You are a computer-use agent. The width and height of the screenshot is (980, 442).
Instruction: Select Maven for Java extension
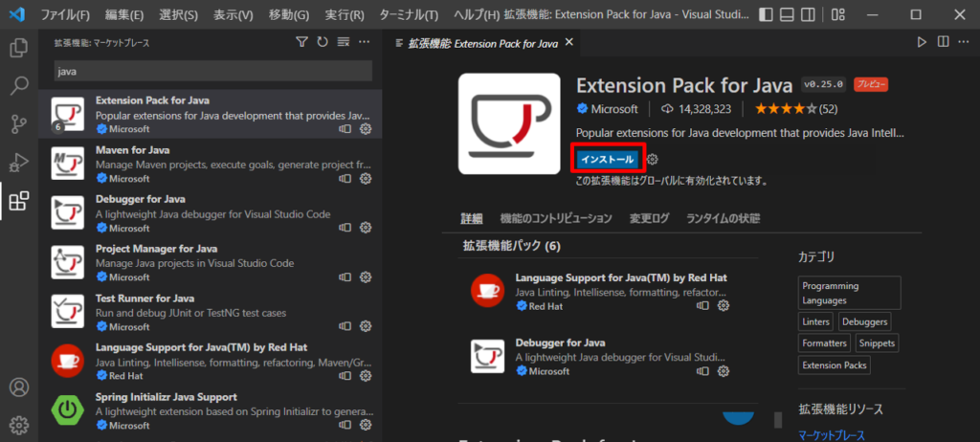(211, 164)
